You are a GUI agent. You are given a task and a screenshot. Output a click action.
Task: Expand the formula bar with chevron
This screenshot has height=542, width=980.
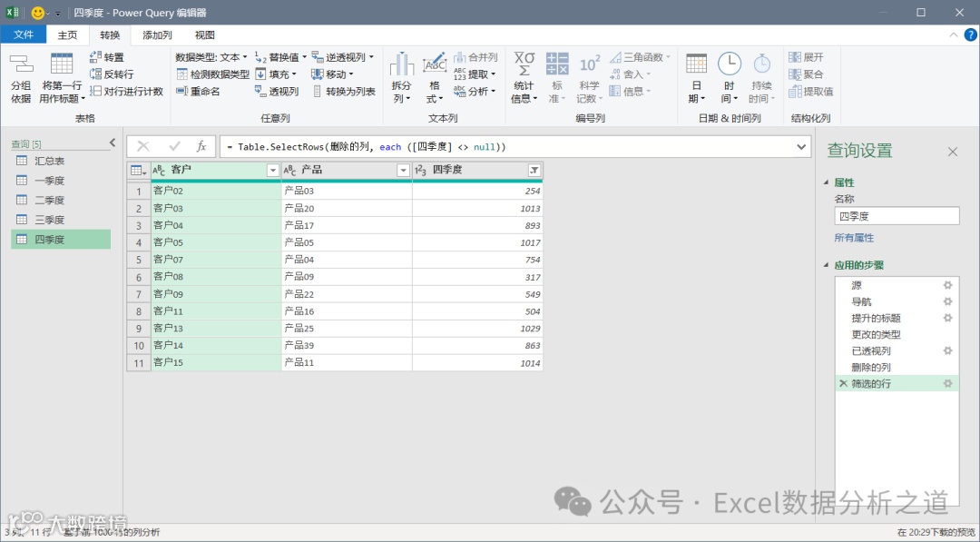coord(801,147)
